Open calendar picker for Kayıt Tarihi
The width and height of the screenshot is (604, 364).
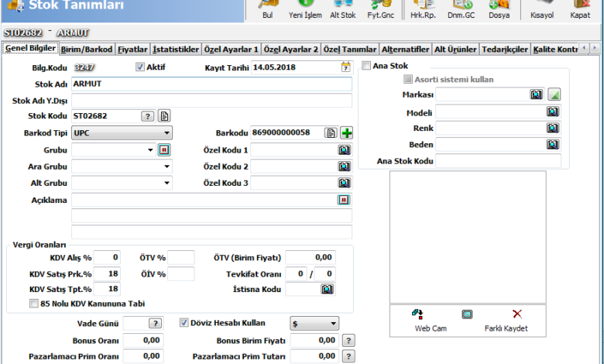click(345, 67)
